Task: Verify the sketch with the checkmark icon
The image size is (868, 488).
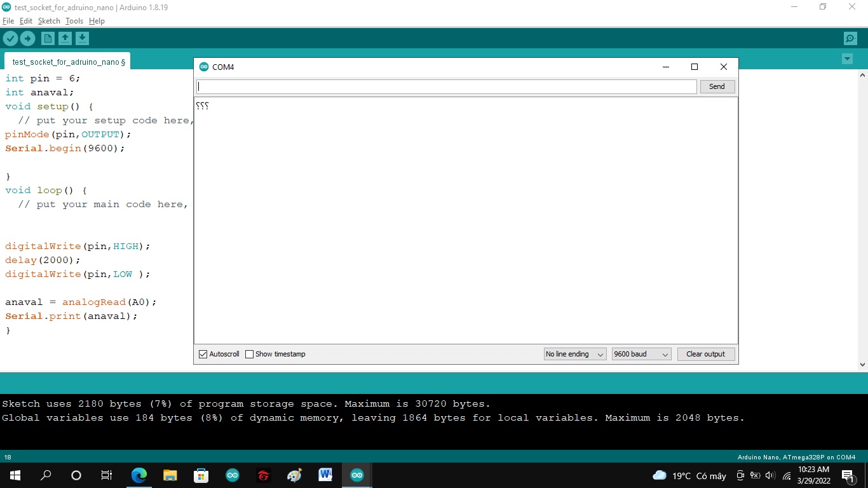Action: [x=10, y=38]
